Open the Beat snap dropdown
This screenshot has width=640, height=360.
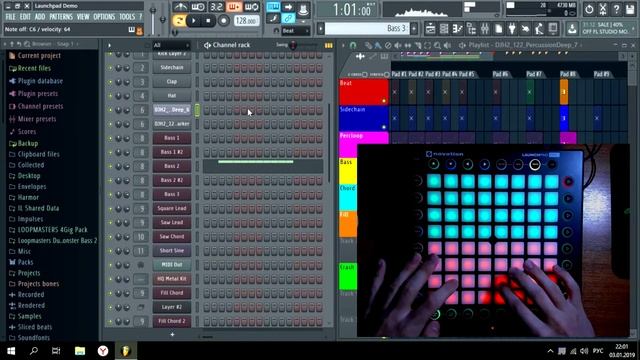pos(296,31)
